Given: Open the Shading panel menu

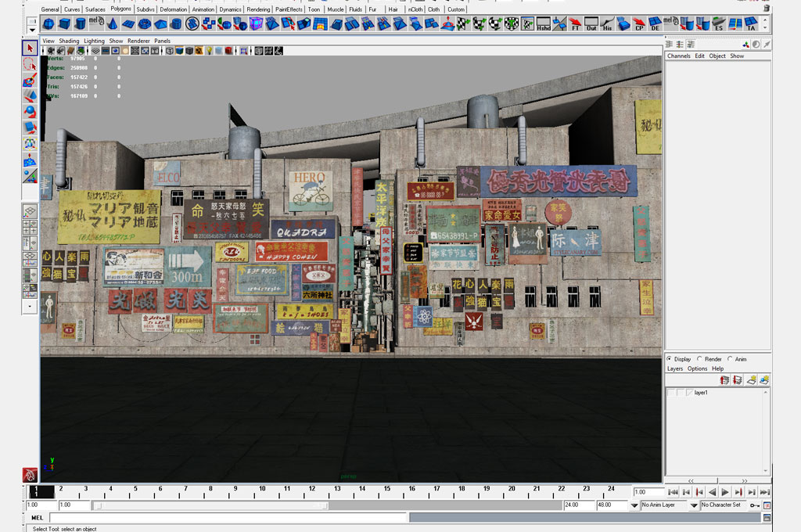Looking at the screenshot, I should (69, 41).
